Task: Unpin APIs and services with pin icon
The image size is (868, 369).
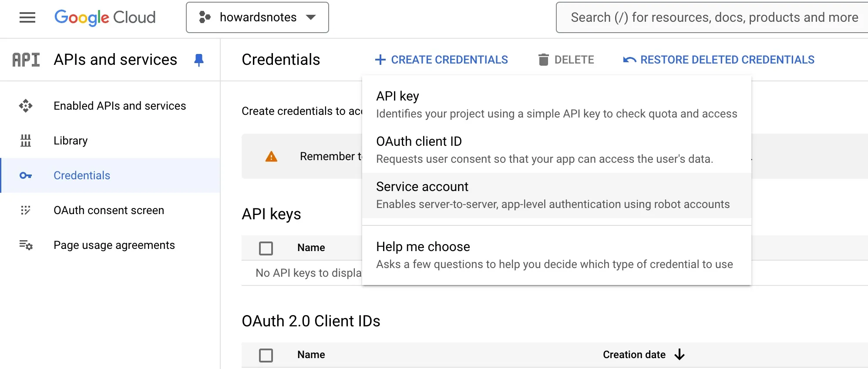Action: (199, 60)
